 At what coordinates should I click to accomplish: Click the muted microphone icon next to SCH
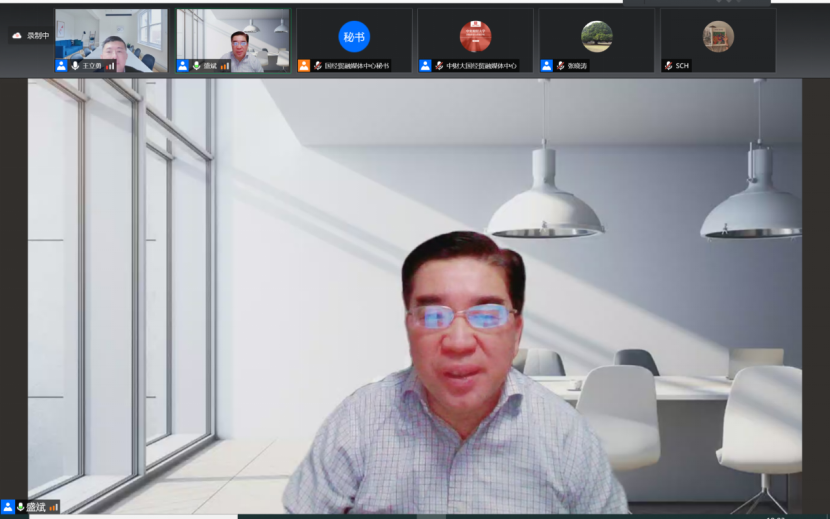click(668, 66)
